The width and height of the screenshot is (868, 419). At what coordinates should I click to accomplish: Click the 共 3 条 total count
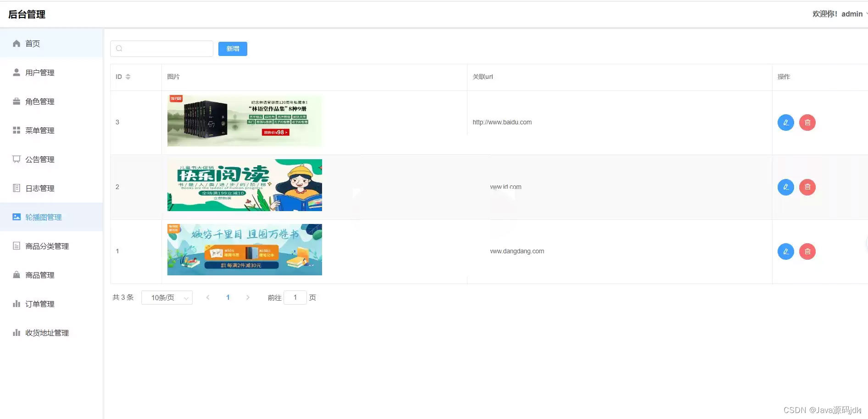123,297
